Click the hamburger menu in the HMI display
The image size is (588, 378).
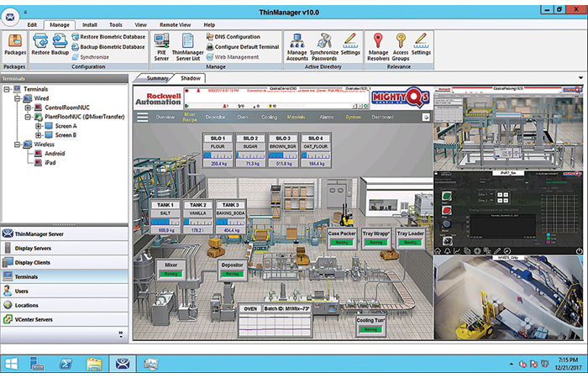coord(143,118)
